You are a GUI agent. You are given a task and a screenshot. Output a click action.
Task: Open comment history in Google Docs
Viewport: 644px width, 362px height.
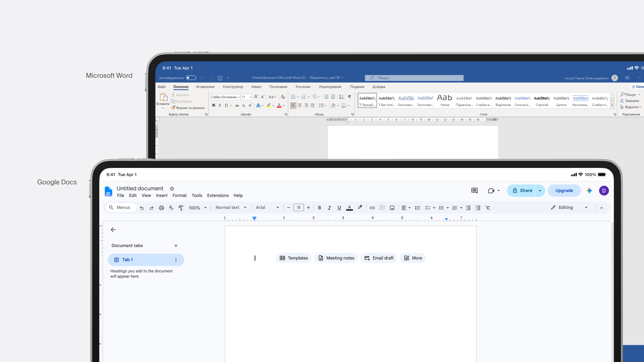point(474,191)
